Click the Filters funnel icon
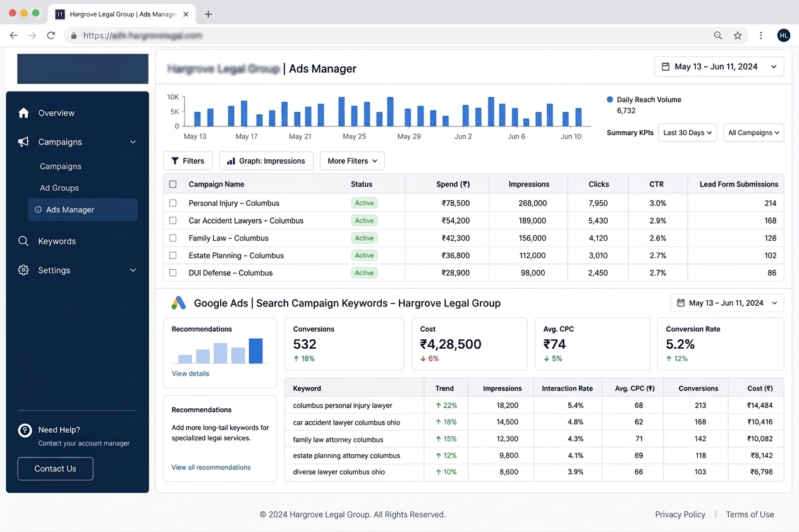The width and height of the screenshot is (799, 532). click(x=175, y=161)
